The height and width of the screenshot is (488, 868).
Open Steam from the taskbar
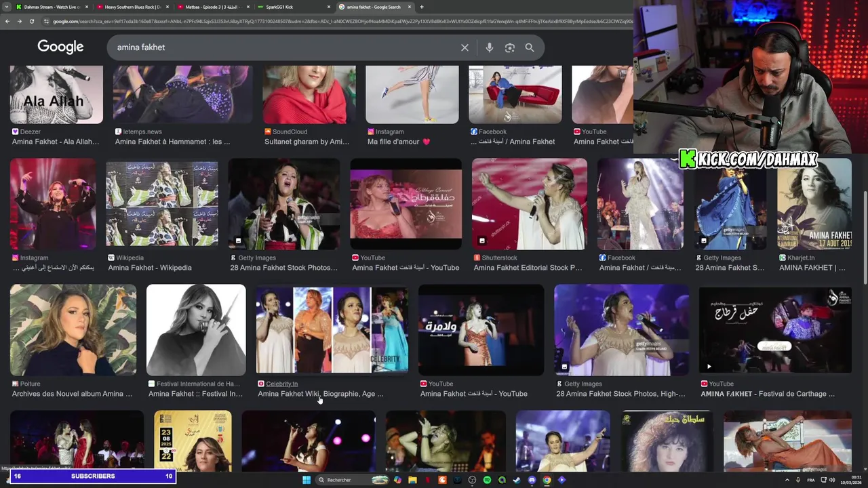pos(517,480)
